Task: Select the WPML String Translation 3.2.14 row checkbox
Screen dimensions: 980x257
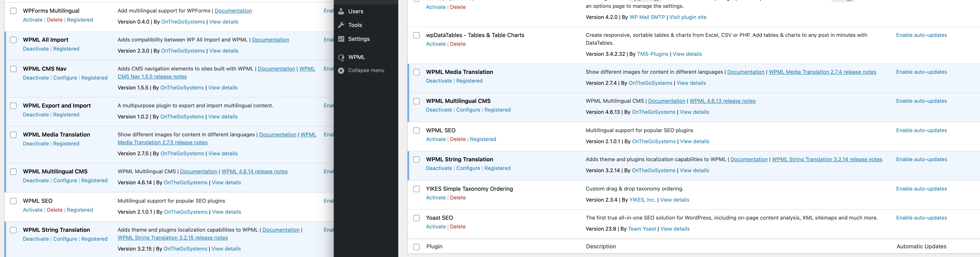Action: [x=417, y=160]
